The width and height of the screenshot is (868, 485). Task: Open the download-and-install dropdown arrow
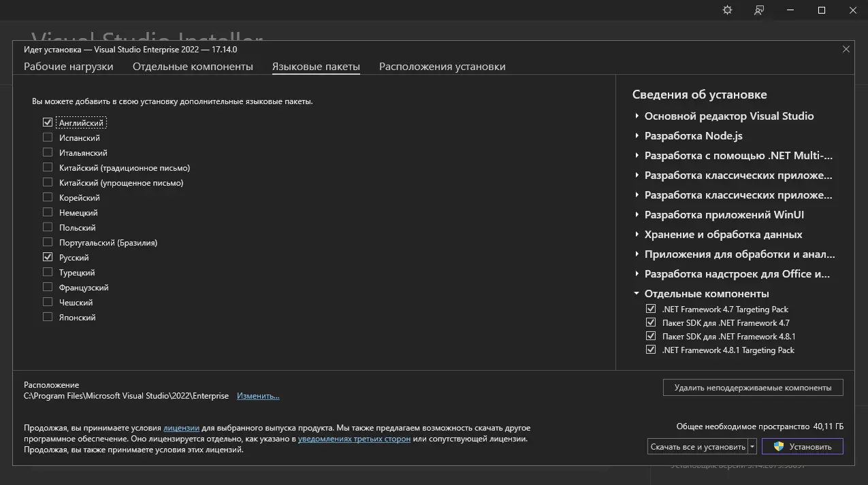coord(752,447)
